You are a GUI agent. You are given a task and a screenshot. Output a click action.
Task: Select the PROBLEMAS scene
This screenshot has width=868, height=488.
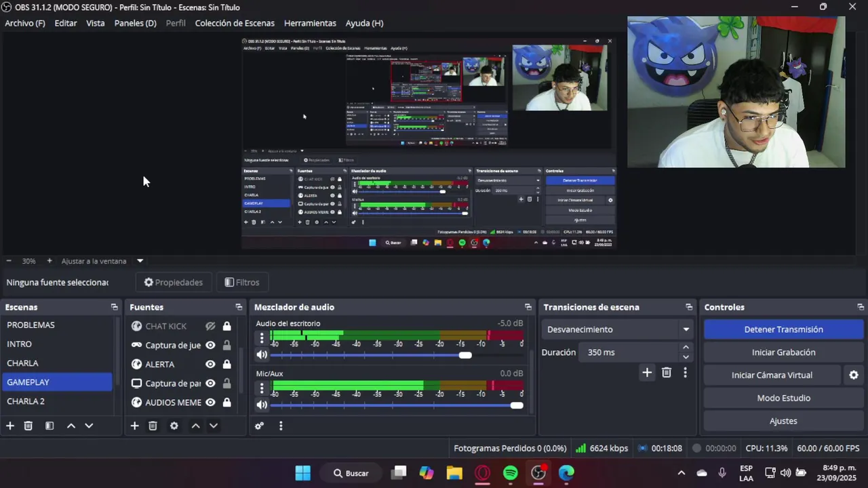click(x=57, y=325)
